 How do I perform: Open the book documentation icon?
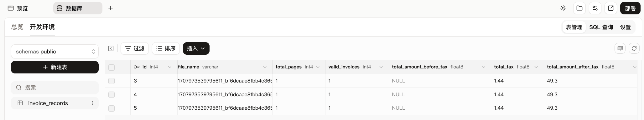pyautogui.click(x=620, y=48)
